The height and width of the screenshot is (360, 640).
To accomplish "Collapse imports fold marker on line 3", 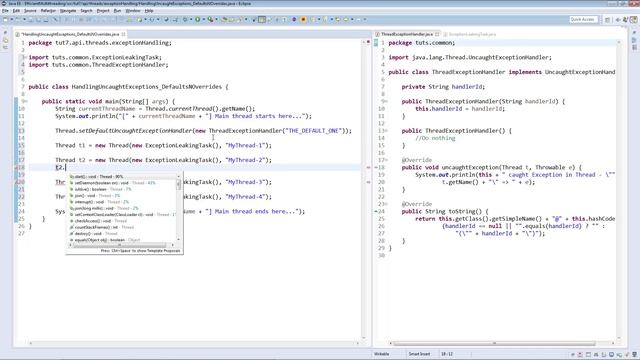I will (25, 58).
